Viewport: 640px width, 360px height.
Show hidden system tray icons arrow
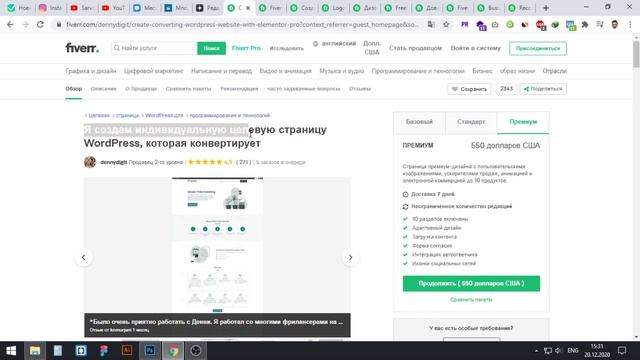(536, 351)
